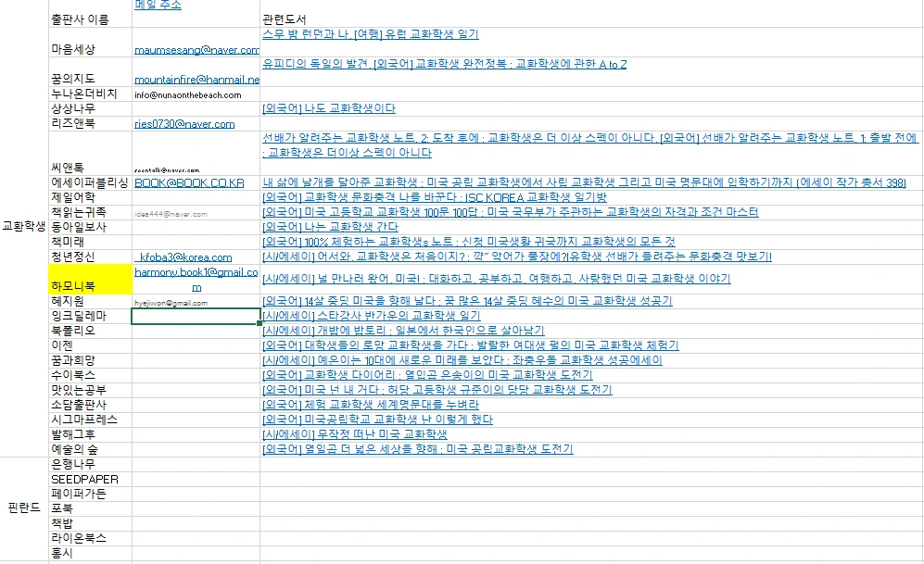Click the empty email cell beside 잉크딜레마

pos(195,316)
